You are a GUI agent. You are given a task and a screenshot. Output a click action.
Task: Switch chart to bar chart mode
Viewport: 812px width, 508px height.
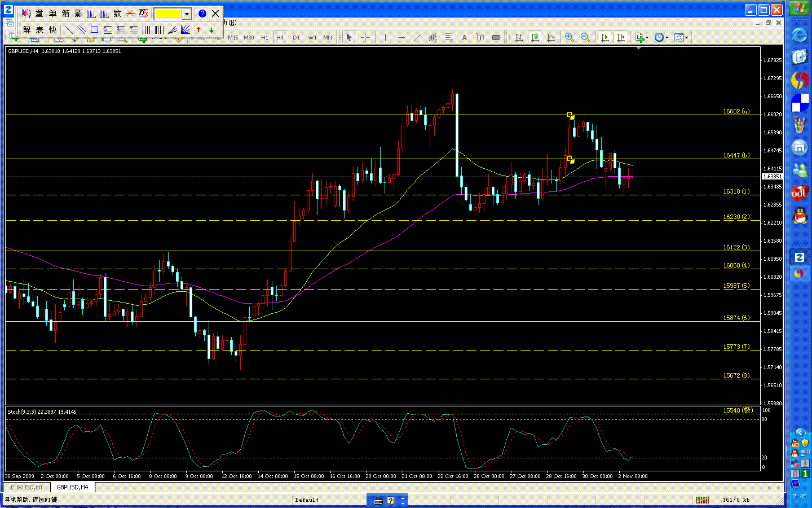pos(519,38)
